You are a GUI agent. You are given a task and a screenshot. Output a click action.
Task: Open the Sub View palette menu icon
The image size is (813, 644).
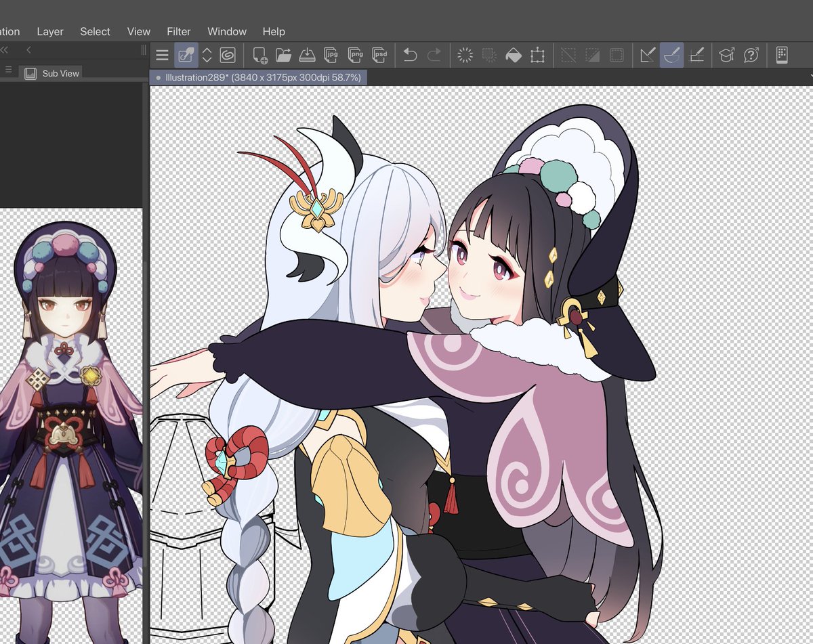8,70
